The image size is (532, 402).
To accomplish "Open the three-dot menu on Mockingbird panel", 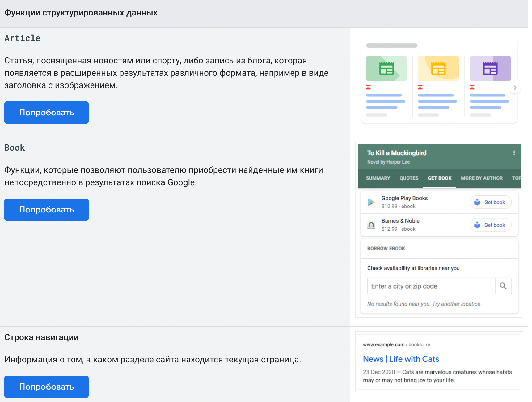I will pyautogui.click(x=514, y=153).
